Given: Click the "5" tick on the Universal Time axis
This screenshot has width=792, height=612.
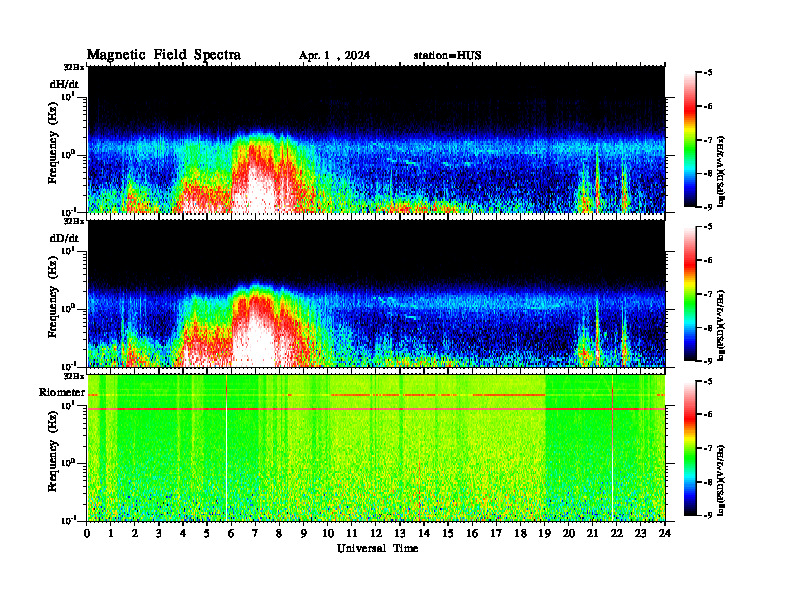Looking at the screenshot, I should pos(207,533).
